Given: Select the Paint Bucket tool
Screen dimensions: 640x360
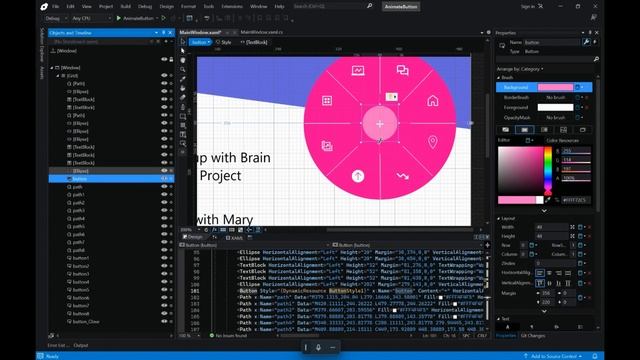Looking at the screenshot, I should point(183,88).
